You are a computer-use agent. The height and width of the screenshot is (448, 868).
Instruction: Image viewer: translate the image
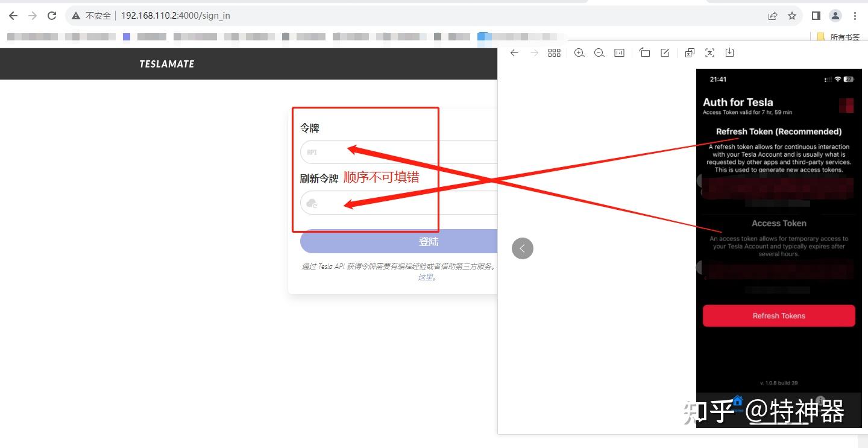pyautogui.click(x=690, y=53)
